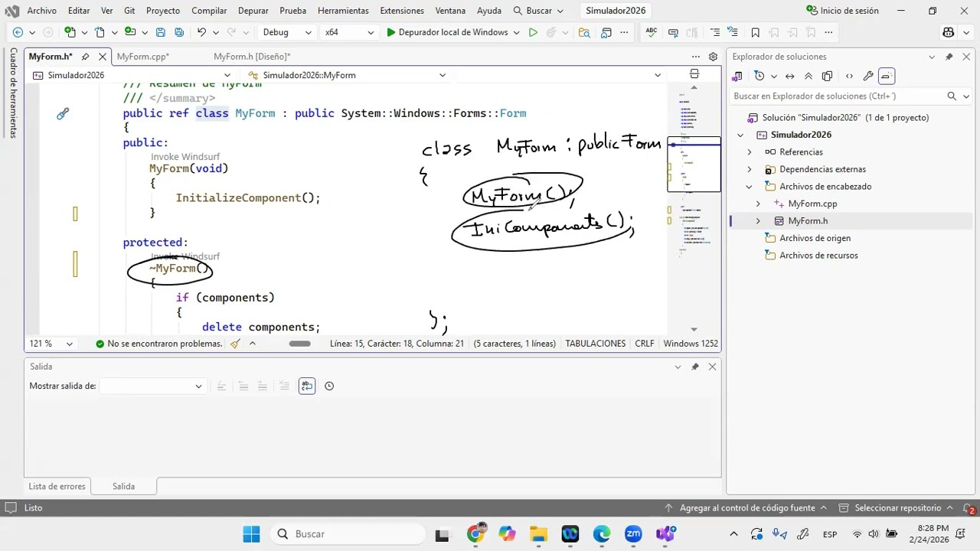Click No se encontraron problemas indicator
This screenshot has height=551, width=980.
pyautogui.click(x=158, y=344)
